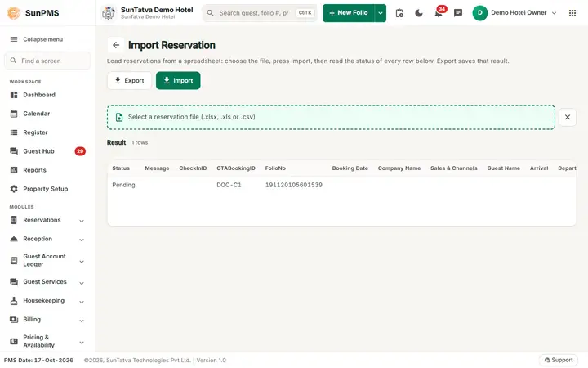Viewport: 588px width, 368px height.
Task: Expand the Housekeeping module chevron
Action: coord(82,302)
